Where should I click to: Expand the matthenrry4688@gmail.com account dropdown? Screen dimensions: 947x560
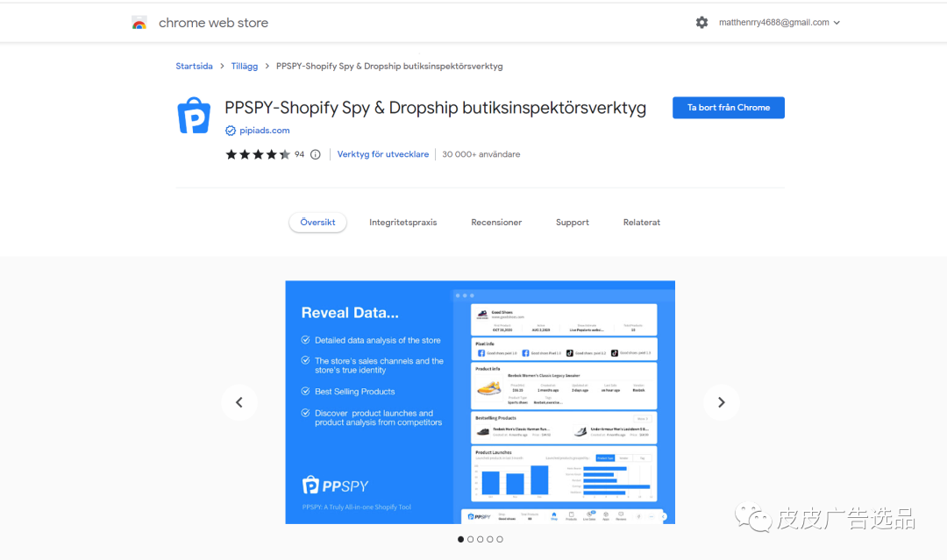click(x=780, y=22)
